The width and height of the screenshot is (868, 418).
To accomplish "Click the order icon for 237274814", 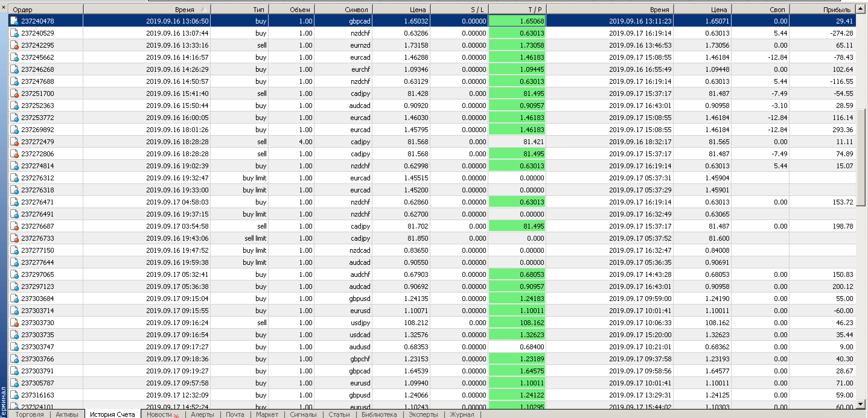I will pos(14,166).
